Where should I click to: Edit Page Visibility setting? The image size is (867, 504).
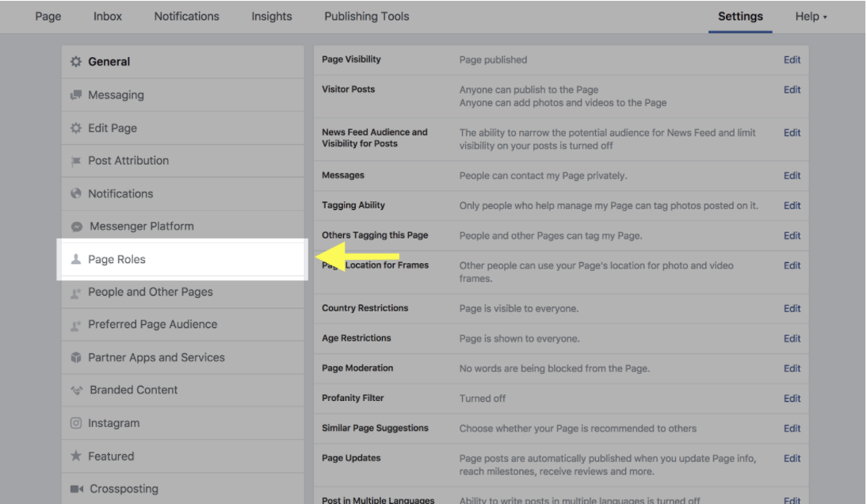coord(792,59)
